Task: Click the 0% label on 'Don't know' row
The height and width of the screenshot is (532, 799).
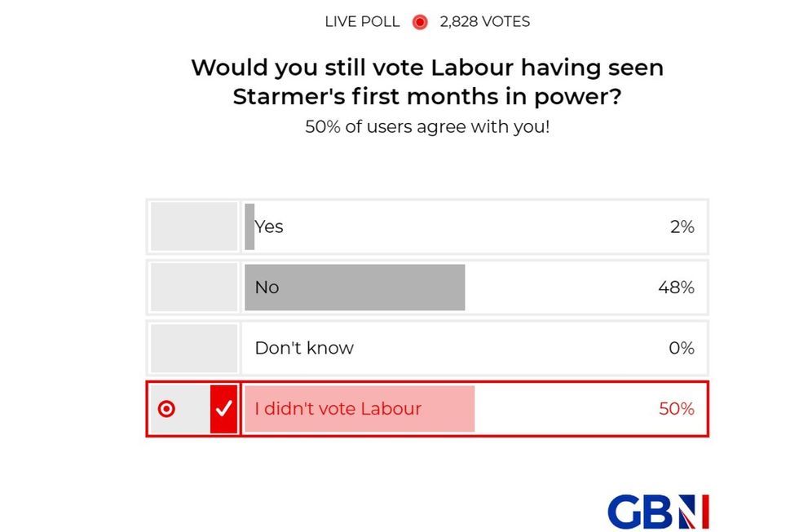Action: 680,348
